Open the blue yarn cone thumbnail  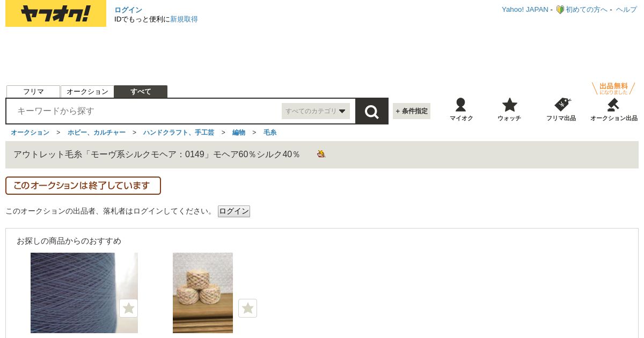84,293
